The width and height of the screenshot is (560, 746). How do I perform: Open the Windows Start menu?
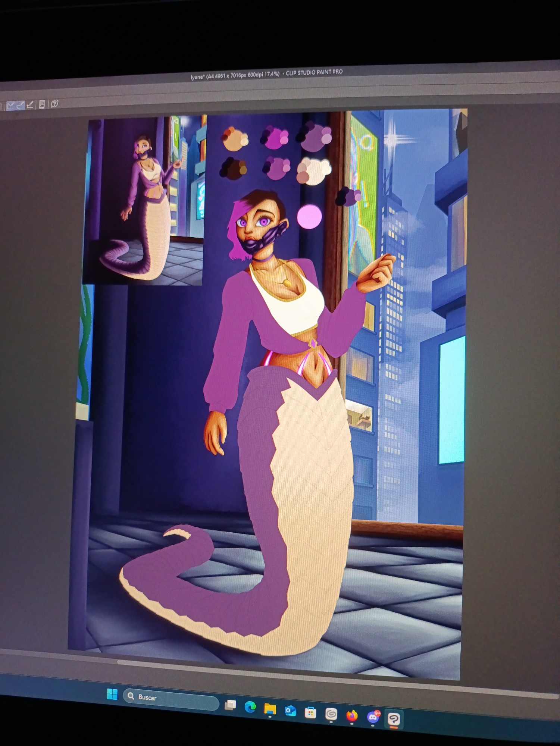tap(112, 695)
